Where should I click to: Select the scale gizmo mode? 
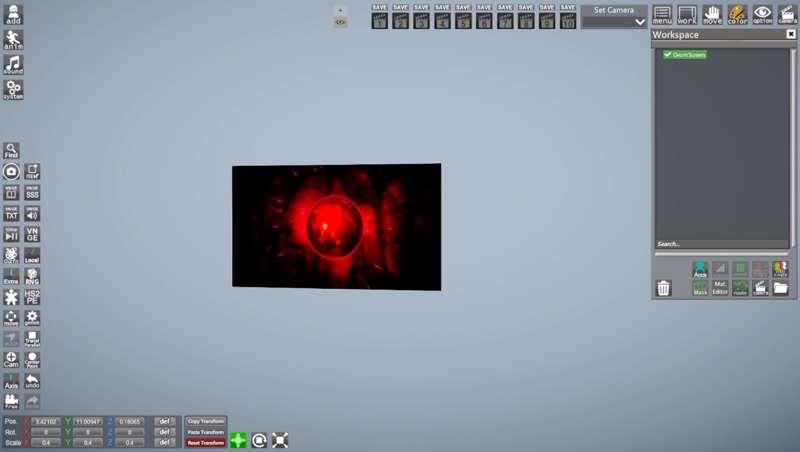pyautogui.click(x=280, y=440)
